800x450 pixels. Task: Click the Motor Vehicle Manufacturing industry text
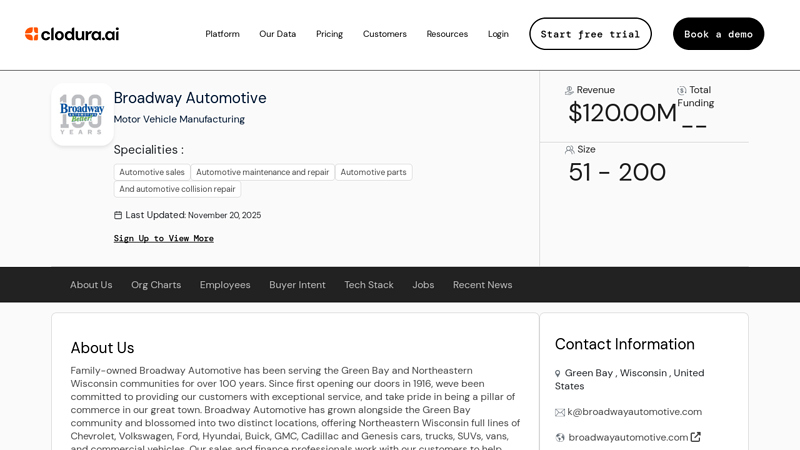click(179, 119)
